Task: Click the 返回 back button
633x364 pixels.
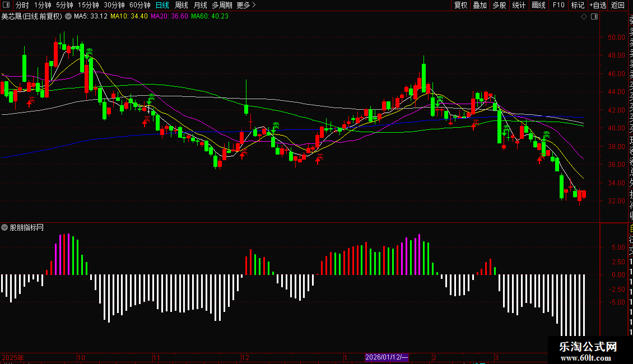Action: tap(618, 5)
